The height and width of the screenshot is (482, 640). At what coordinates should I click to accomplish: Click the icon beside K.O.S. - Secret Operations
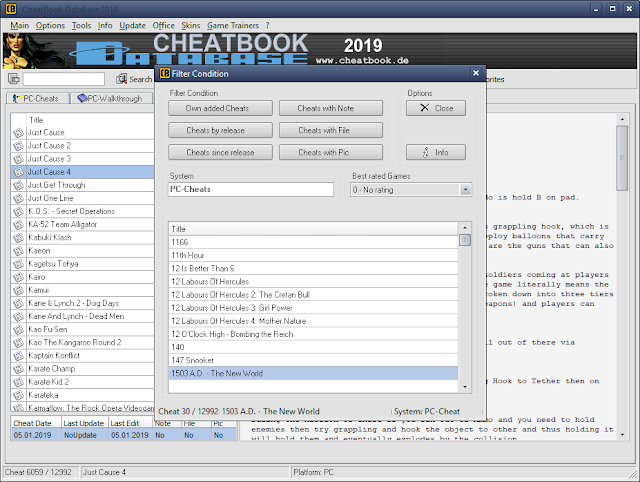click(18, 211)
